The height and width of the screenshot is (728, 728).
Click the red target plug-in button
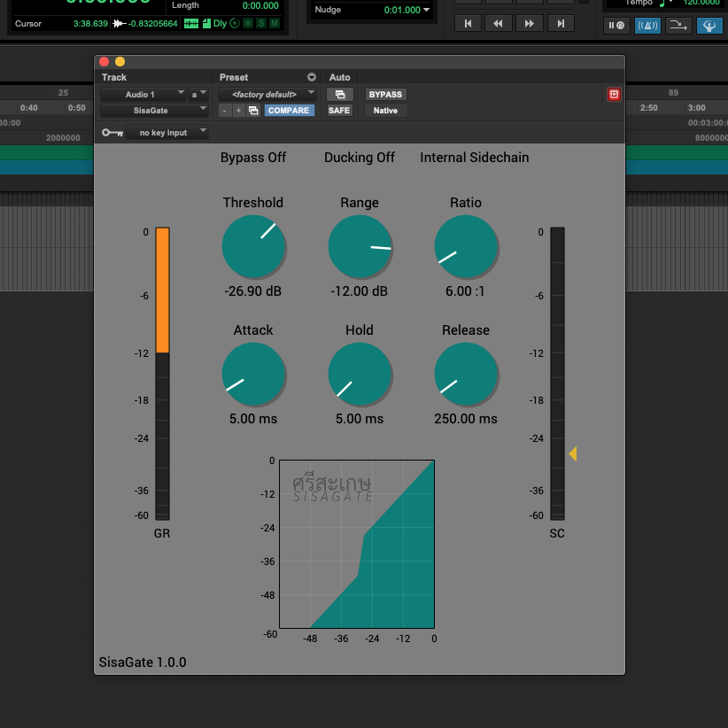[614, 94]
